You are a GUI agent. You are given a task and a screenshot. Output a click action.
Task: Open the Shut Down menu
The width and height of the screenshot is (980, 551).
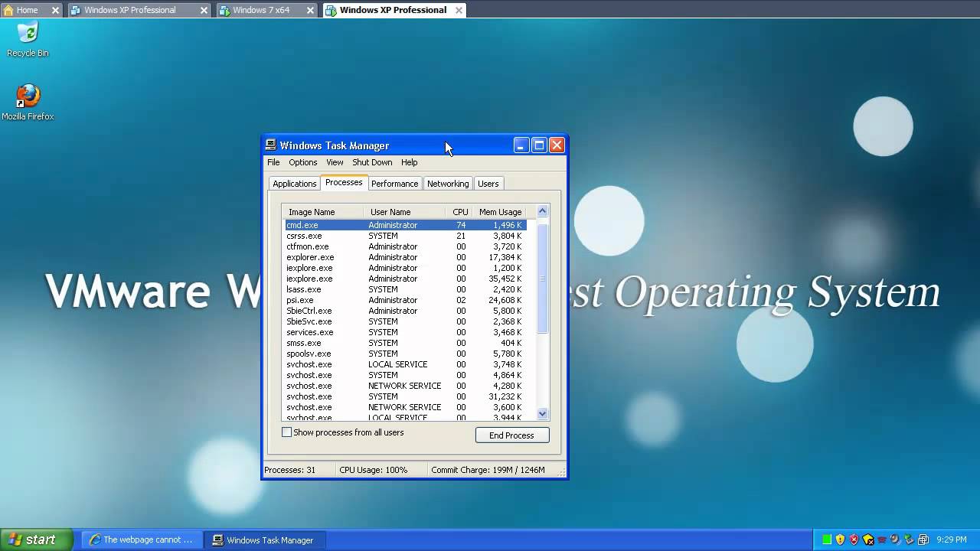point(372,162)
